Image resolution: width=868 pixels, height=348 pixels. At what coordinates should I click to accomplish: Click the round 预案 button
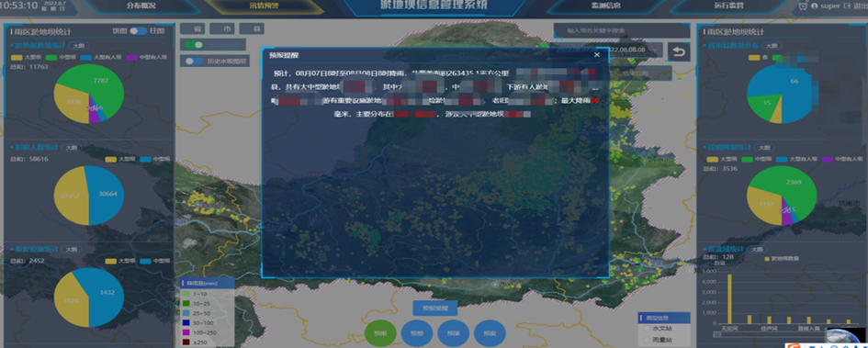[x=490, y=333]
